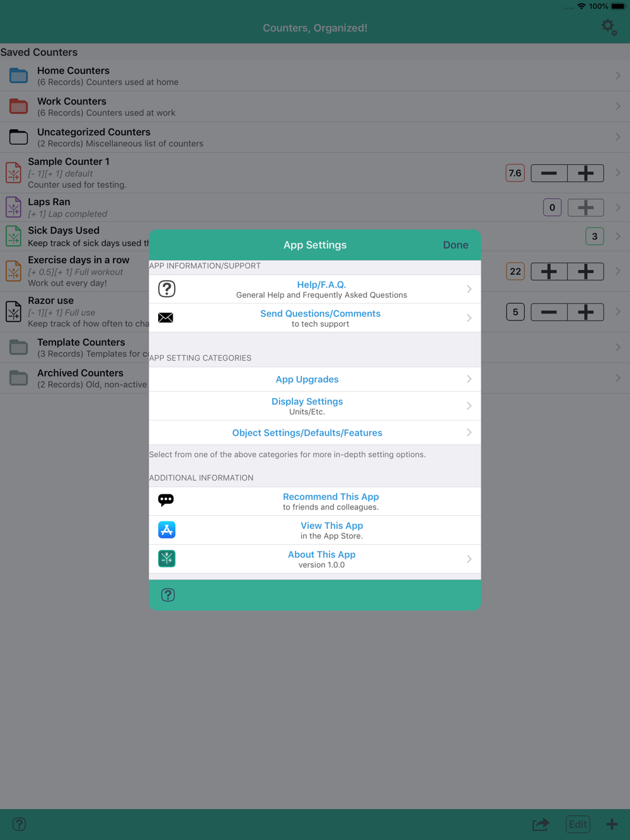Click the red Work Counters folder icon
Viewport: 630px width, 840px height.
click(18, 106)
